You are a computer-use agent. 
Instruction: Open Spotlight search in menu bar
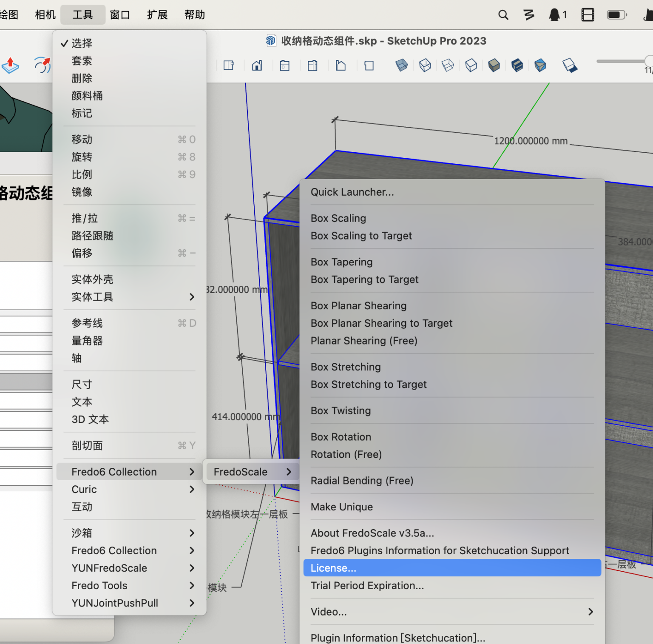(x=503, y=15)
